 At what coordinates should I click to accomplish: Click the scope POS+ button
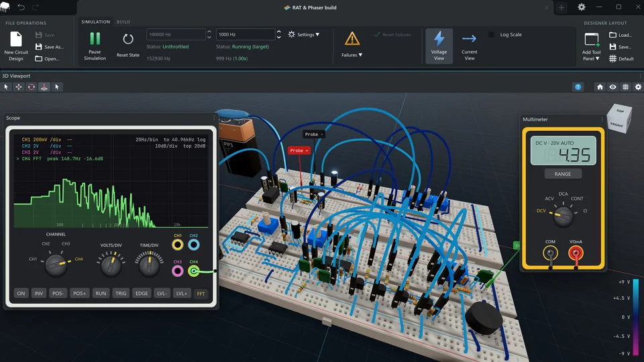[79, 293]
